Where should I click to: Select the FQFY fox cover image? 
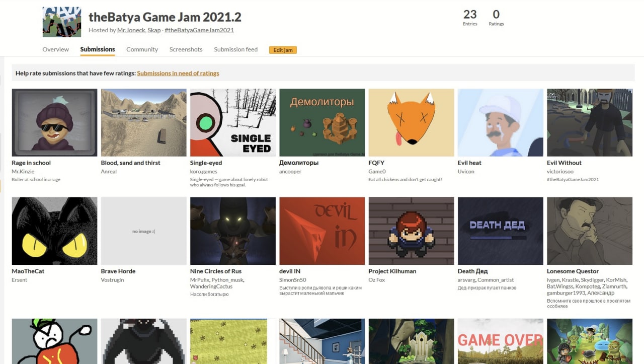411,123
